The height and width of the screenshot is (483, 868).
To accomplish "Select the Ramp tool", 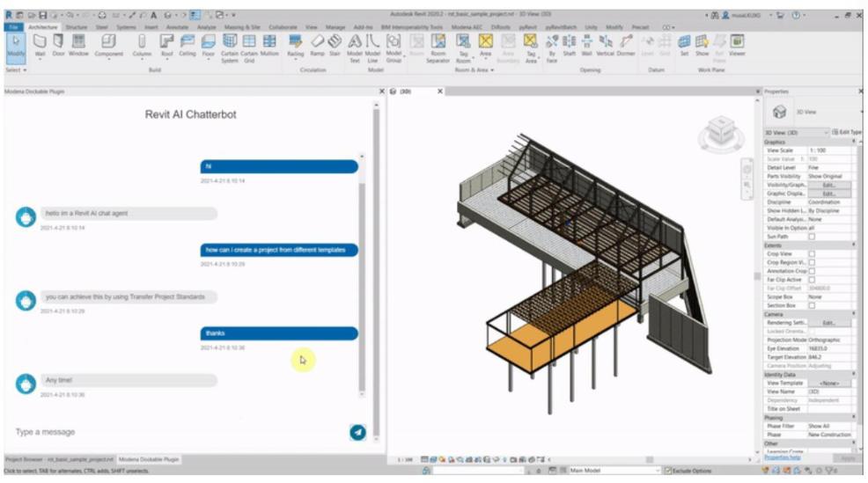I will click(317, 46).
